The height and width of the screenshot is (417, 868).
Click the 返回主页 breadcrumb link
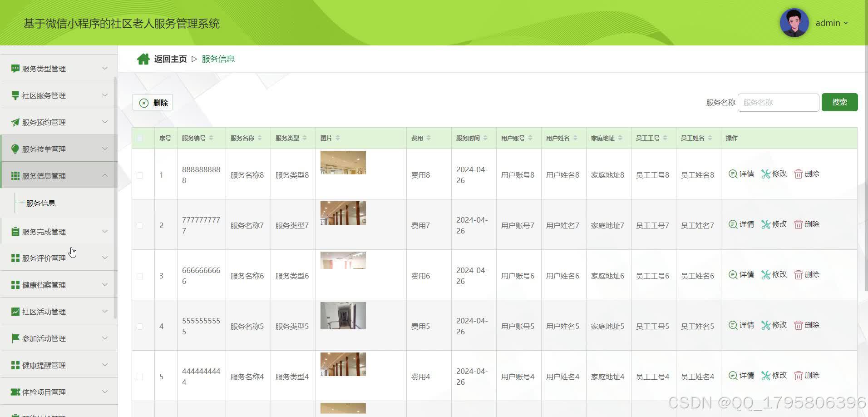point(170,59)
